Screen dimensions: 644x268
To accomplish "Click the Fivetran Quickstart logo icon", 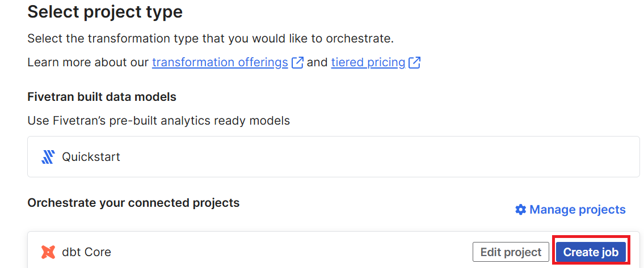I will [x=48, y=157].
